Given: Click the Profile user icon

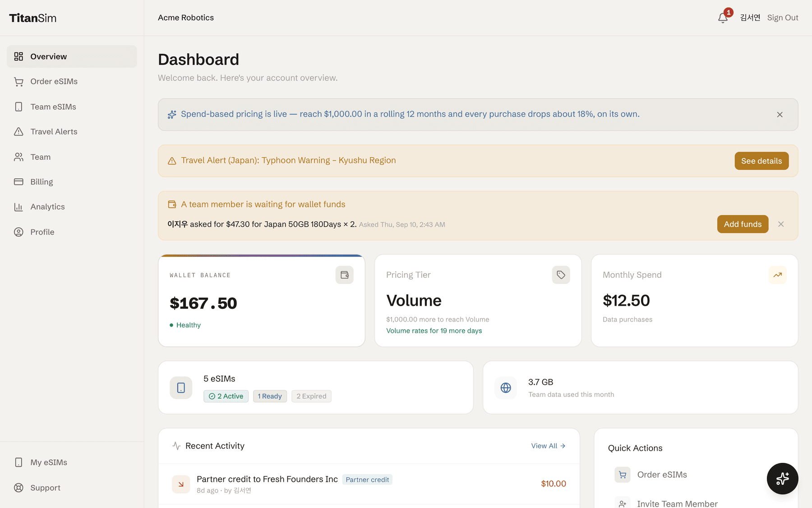Looking at the screenshot, I should click(18, 232).
